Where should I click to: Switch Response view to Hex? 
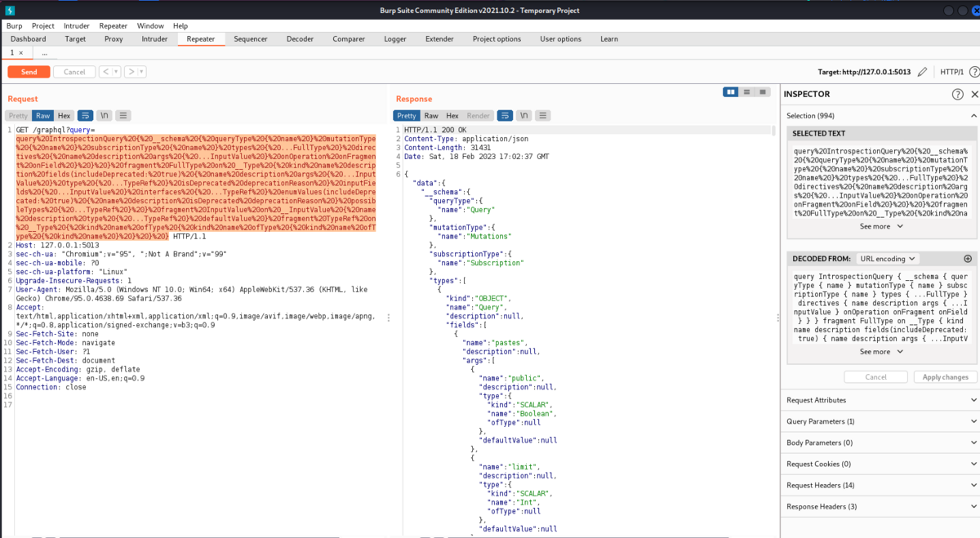[452, 116]
